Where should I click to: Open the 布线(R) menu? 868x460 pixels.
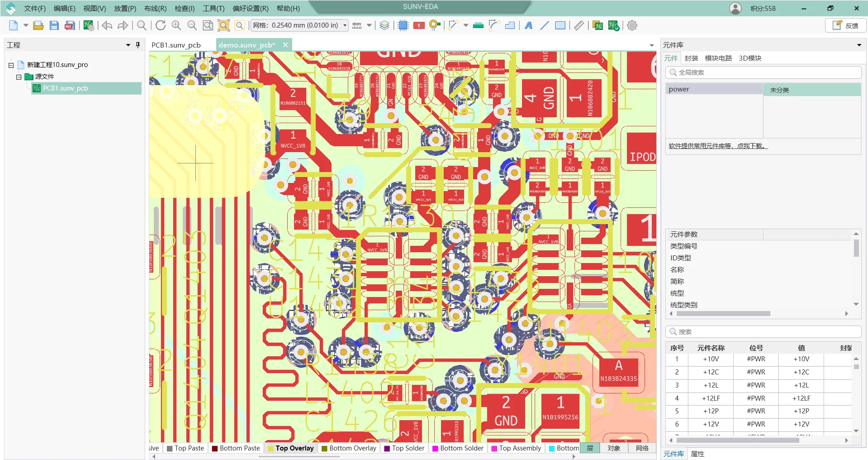154,8
